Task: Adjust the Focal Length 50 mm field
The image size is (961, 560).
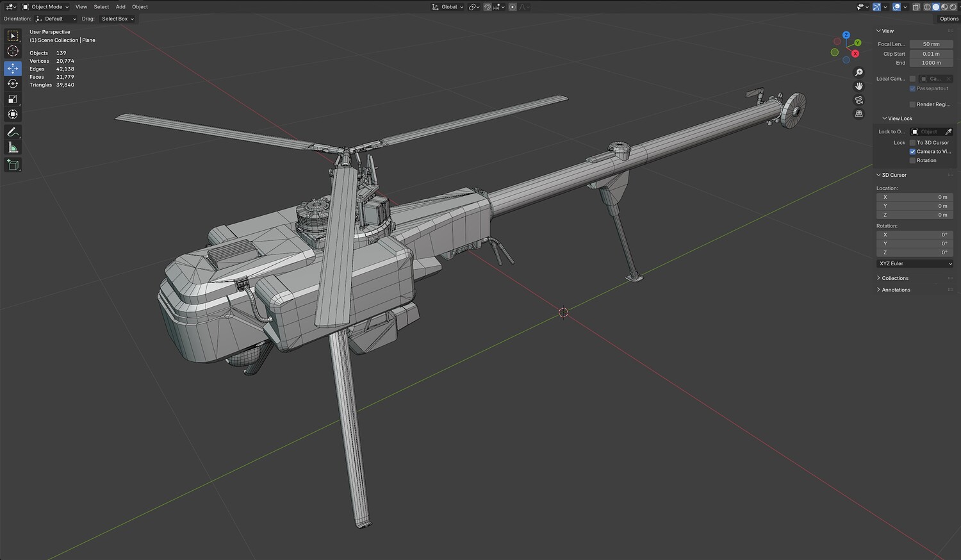Action: (x=932, y=44)
